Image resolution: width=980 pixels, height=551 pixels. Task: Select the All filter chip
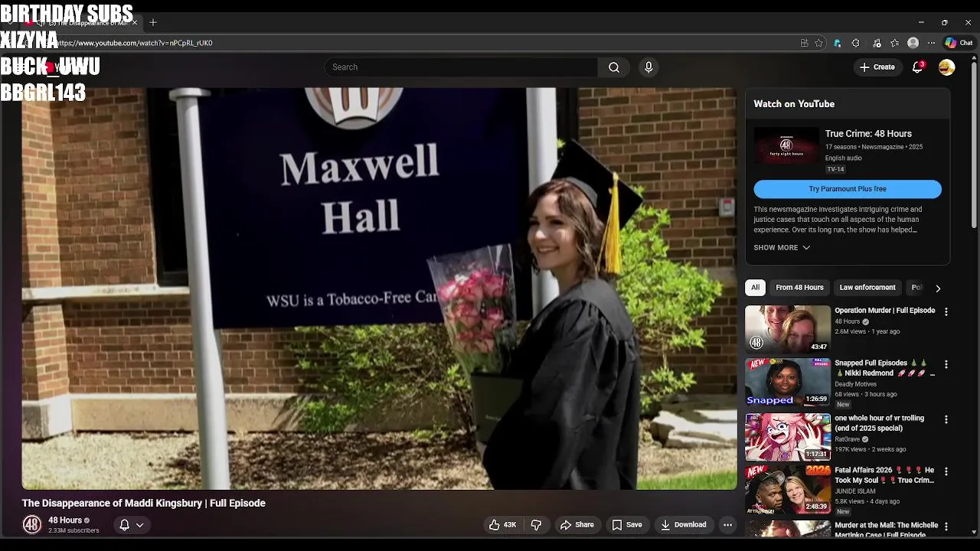coord(755,288)
